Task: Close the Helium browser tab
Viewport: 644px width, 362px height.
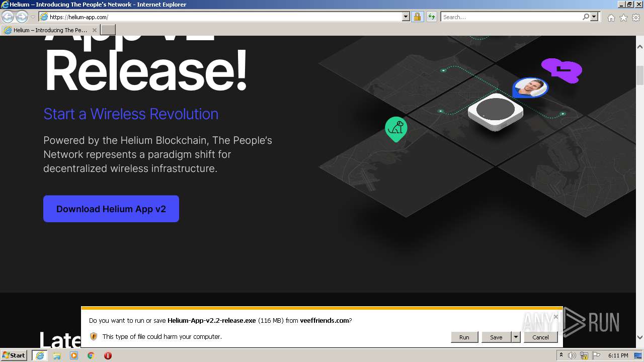Action: pyautogui.click(x=95, y=30)
